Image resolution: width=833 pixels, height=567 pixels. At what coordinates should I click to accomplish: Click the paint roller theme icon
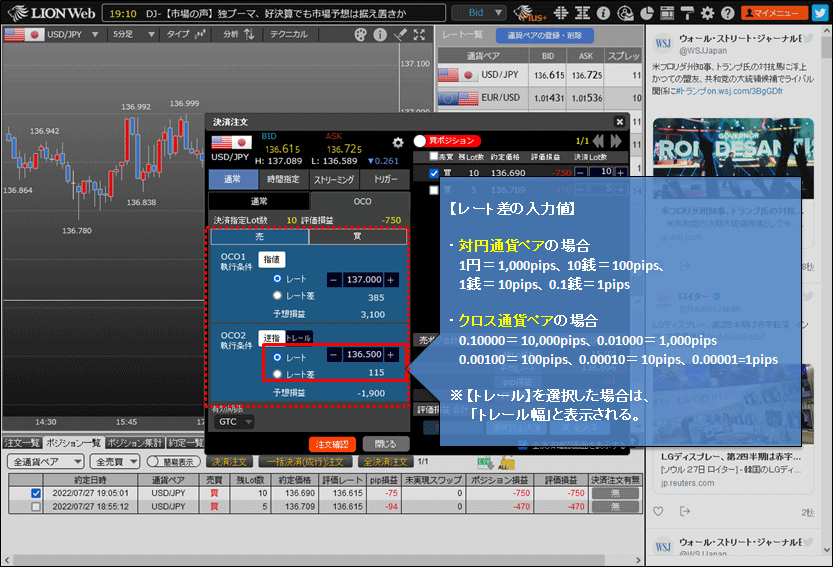[x=687, y=13]
